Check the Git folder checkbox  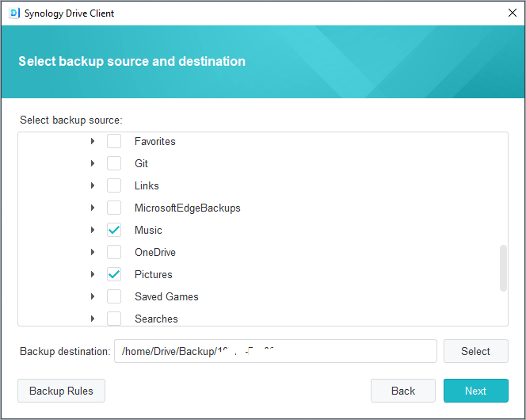[x=114, y=163]
